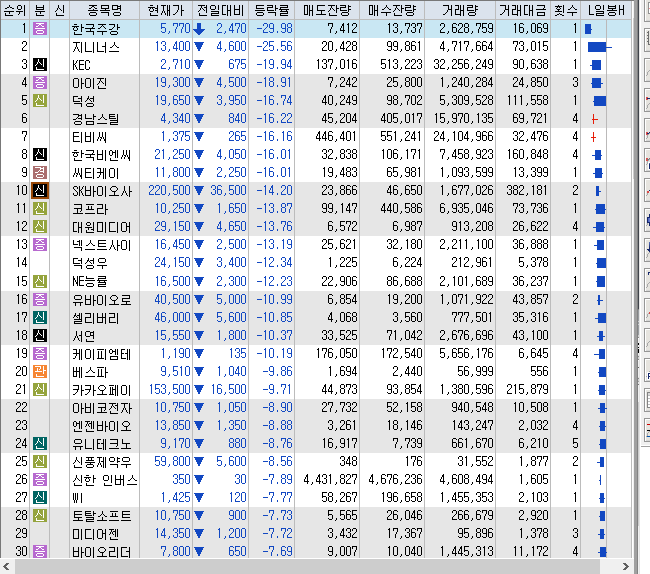
Task: Sort by the 매도잔량 column header
Action: pyautogui.click(x=327, y=10)
